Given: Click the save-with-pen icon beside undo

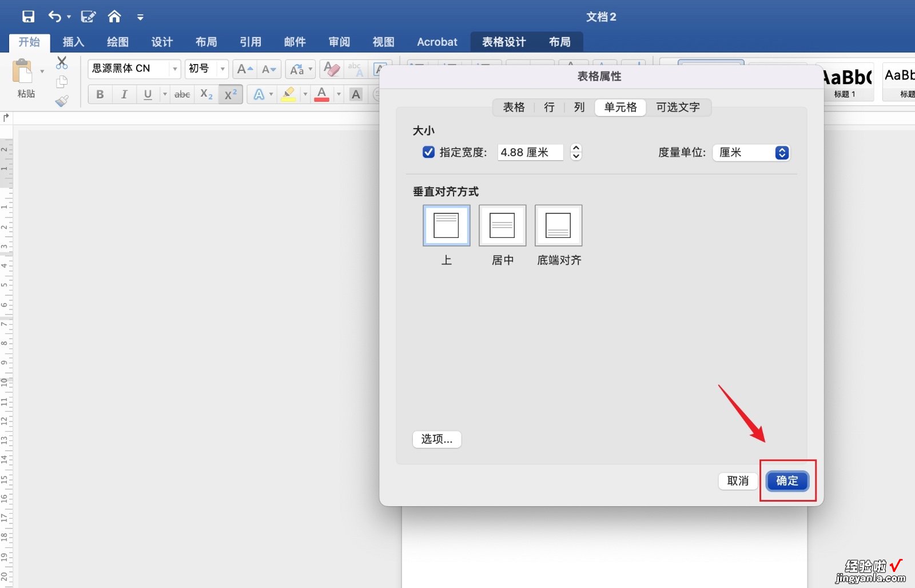Looking at the screenshot, I should pyautogui.click(x=88, y=17).
